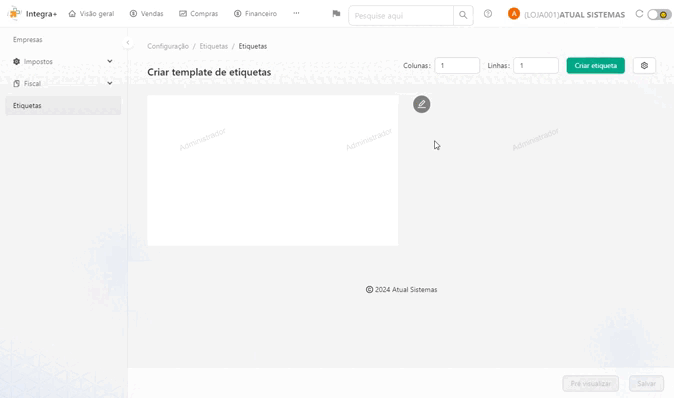Focus the Pesquise aqui search field

pyautogui.click(x=401, y=15)
